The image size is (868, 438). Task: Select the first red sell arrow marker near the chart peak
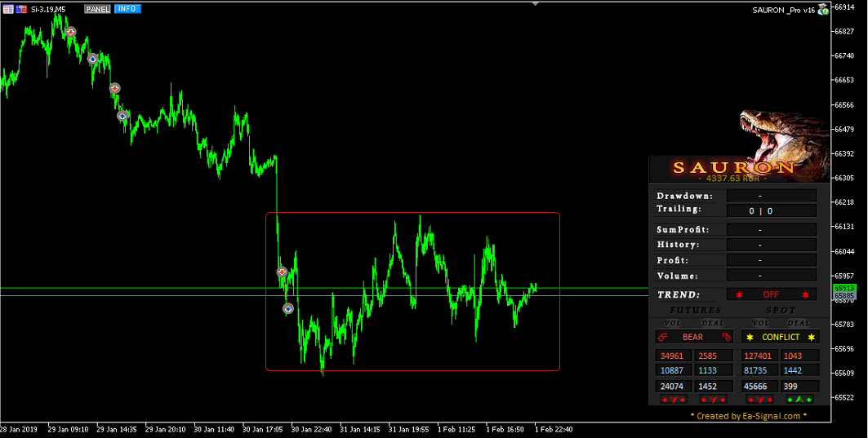click(70, 32)
